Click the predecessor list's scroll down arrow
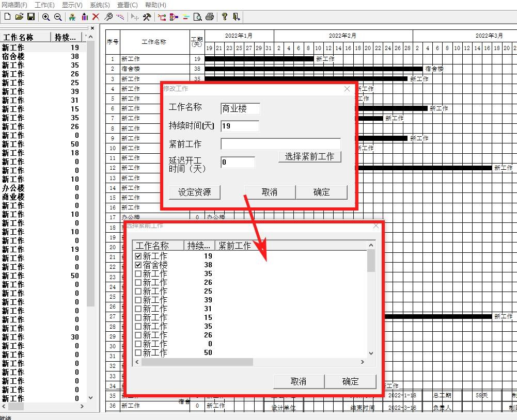 click(371, 353)
